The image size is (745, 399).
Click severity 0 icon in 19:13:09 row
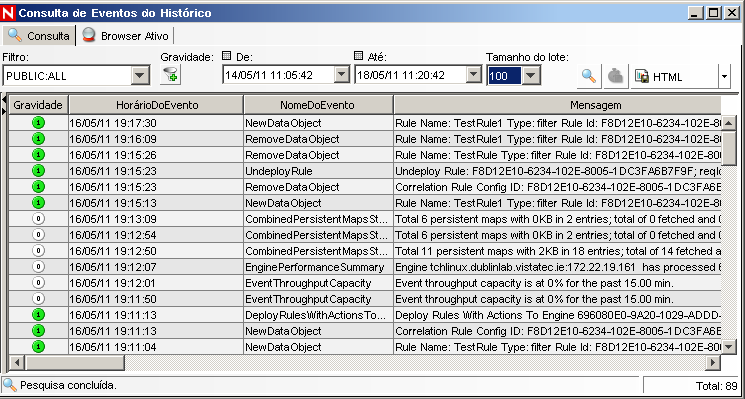[x=38, y=219]
